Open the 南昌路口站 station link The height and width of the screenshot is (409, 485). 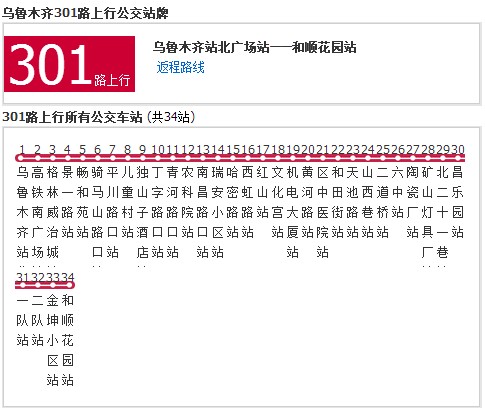pyautogui.click(x=202, y=212)
